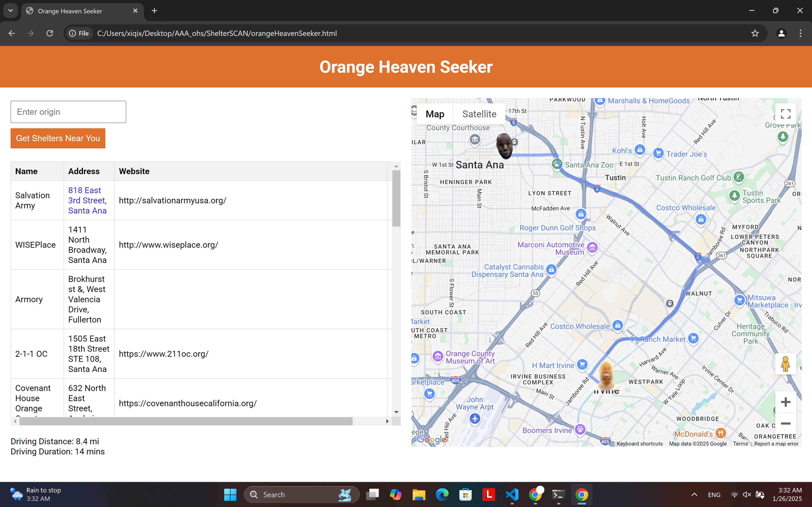This screenshot has height=507, width=812.
Task: Switch map to Satellite view
Action: [x=479, y=114]
